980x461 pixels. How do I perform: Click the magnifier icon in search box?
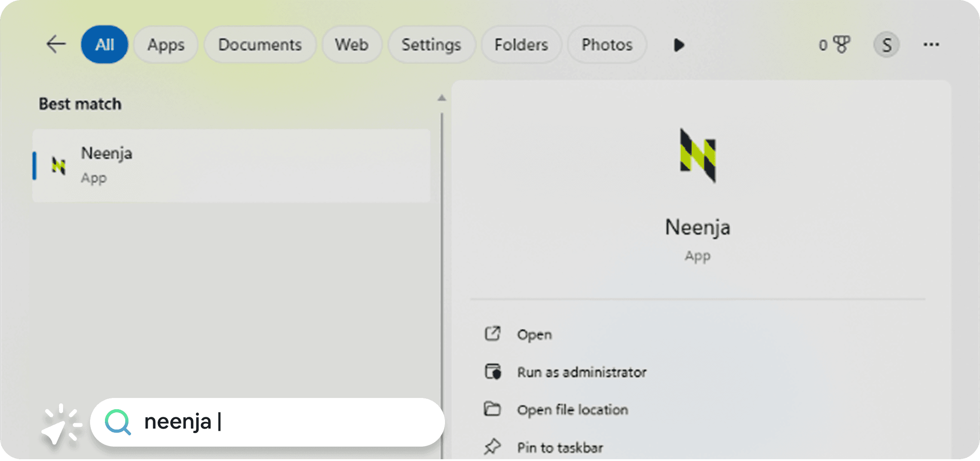click(x=118, y=422)
